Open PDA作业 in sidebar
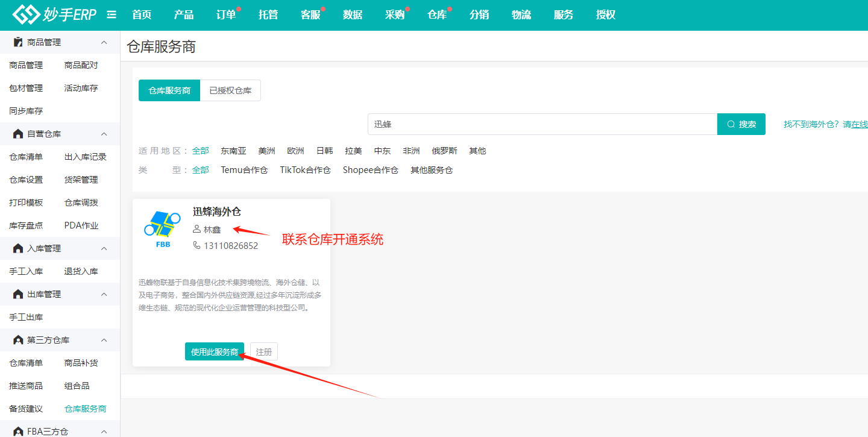 pos(81,225)
